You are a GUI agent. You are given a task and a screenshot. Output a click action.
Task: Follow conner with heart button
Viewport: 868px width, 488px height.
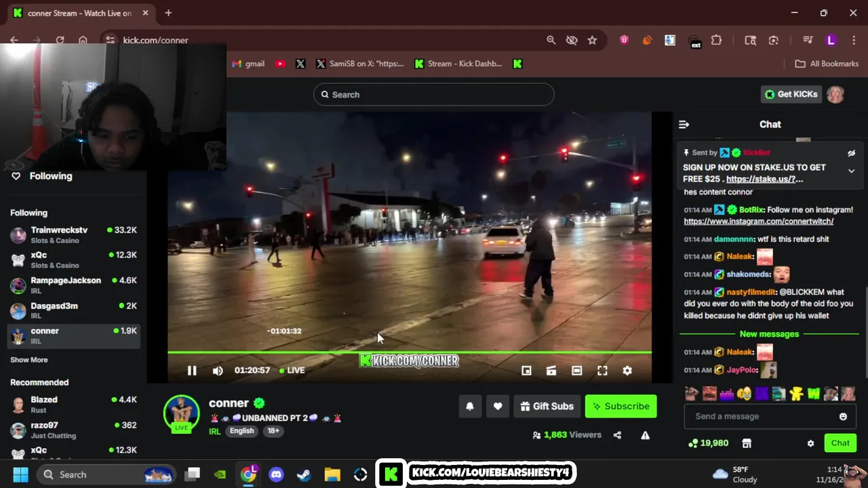[498, 406]
